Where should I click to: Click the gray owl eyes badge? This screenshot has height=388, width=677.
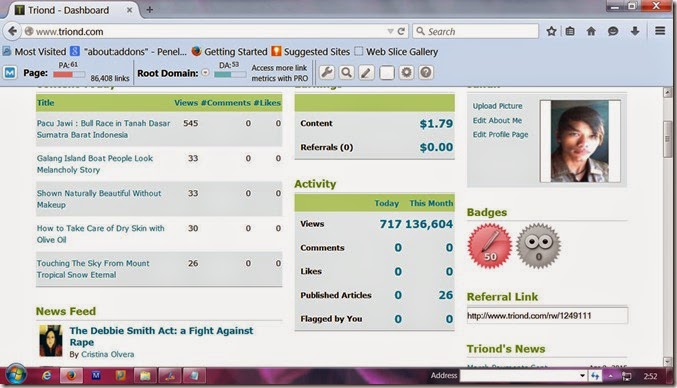(x=538, y=246)
